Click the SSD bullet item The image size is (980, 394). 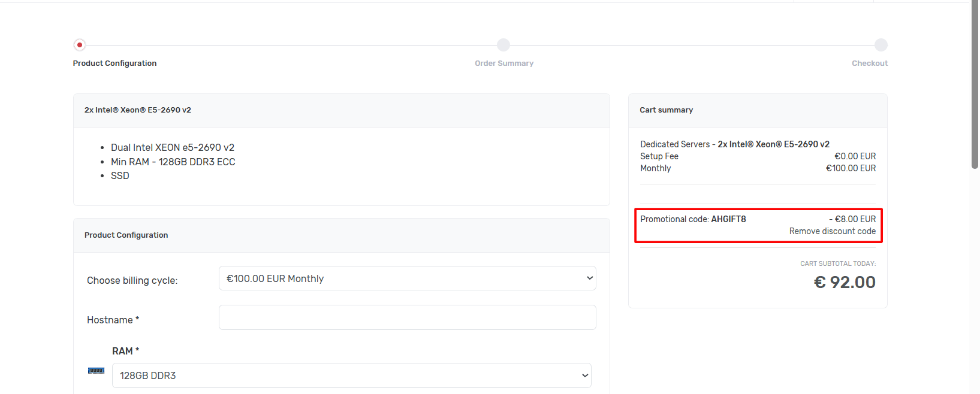pyautogui.click(x=120, y=175)
